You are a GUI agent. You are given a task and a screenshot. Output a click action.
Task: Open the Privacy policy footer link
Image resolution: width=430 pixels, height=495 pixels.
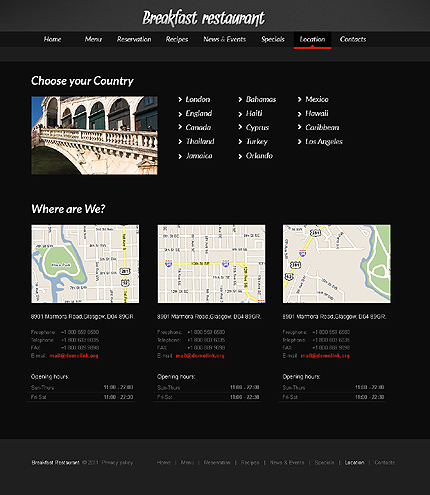(117, 462)
